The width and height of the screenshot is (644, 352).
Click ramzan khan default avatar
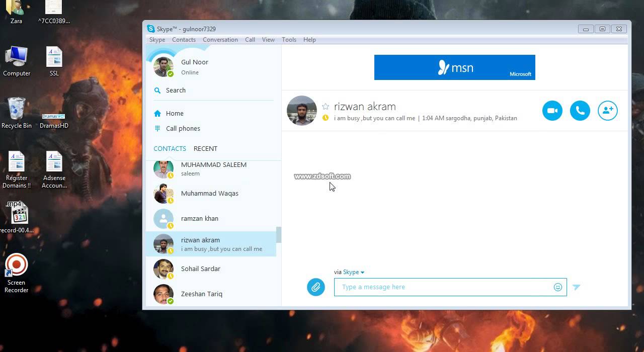pos(164,219)
